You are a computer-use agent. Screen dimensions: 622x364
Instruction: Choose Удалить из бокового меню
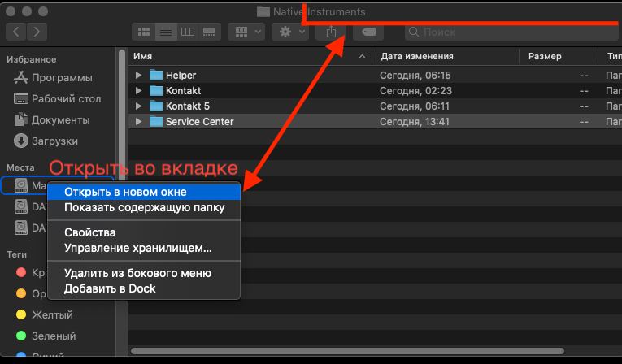pos(144,273)
